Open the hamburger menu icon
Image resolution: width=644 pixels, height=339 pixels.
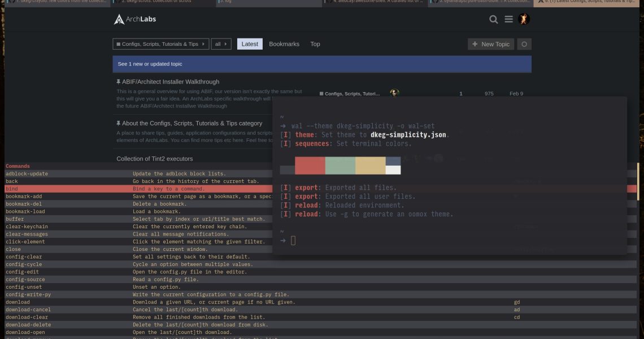click(x=508, y=19)
